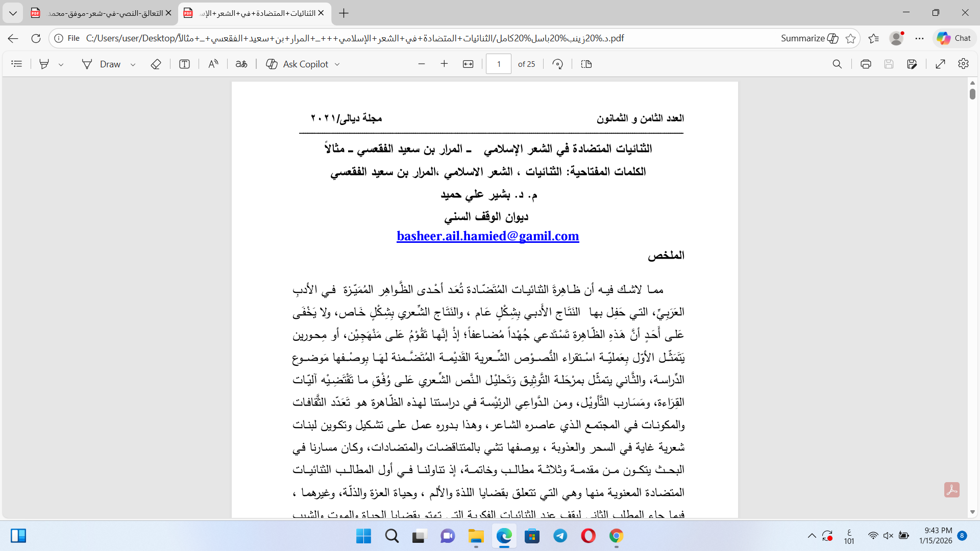Image resolution: width=980 pixels, height=551 pixels.
Task: Click the 'of 25' page count text
Action: coord(526,64)
